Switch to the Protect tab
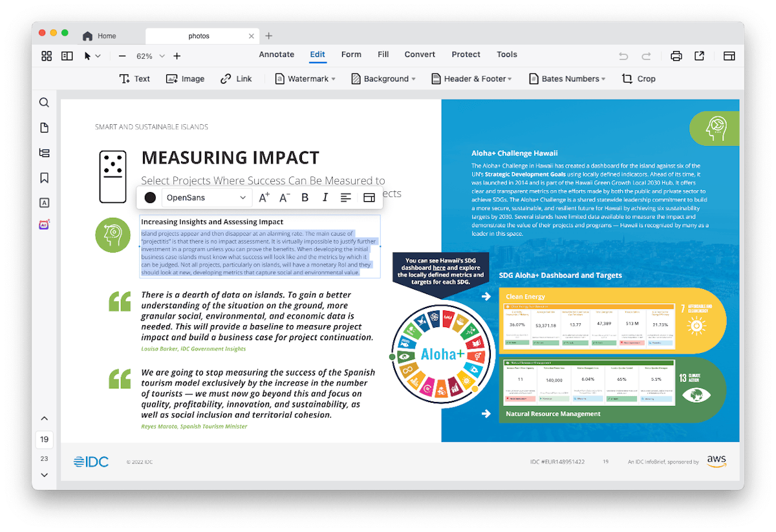The width and height of the screenshot is (776, 532). pos(466,54)
